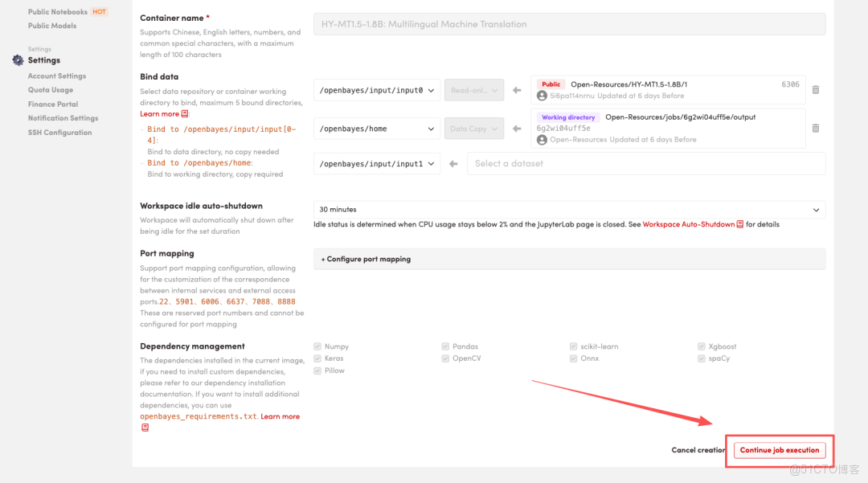
Task: Remove the Working directory binding with trash icon
Action: (x=815, y=129)
